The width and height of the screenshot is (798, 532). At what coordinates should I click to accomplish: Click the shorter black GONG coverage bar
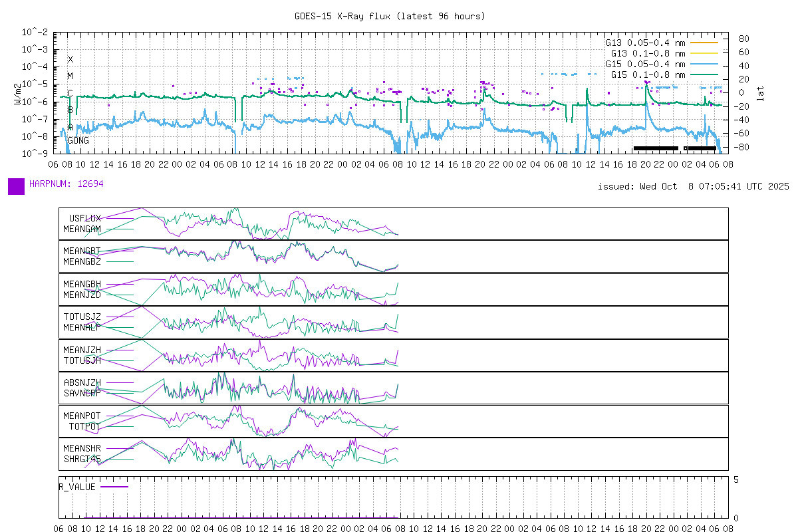702,148
